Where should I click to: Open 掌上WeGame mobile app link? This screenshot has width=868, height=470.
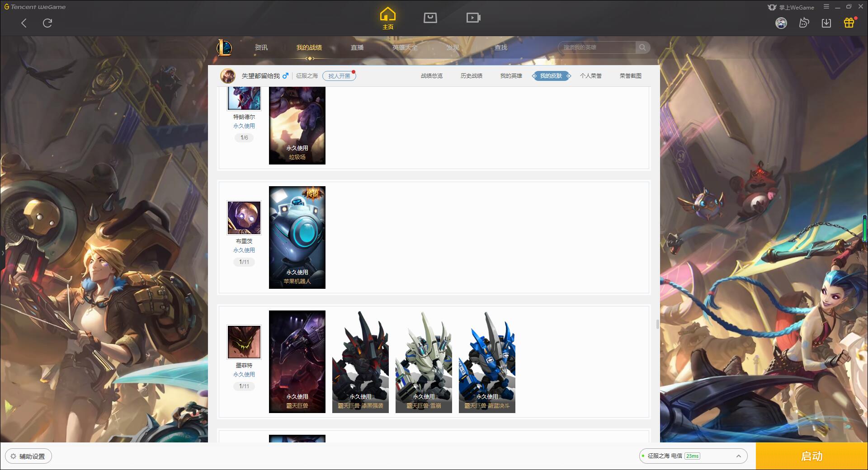(x=791, y=7)
